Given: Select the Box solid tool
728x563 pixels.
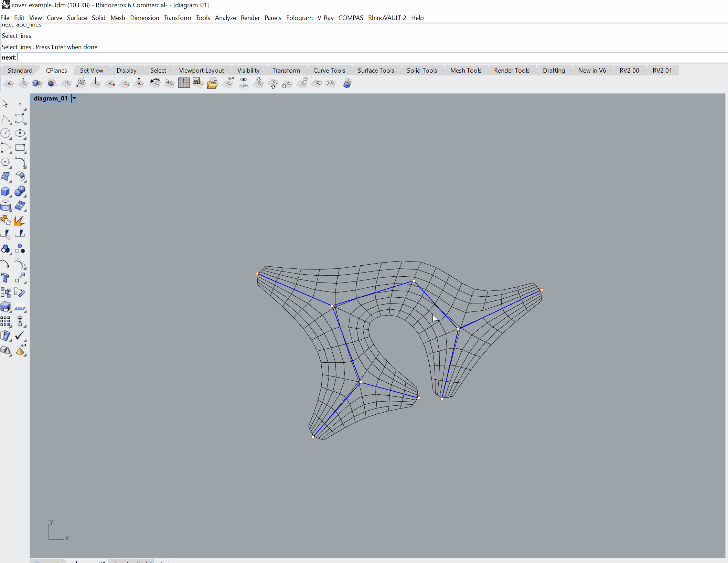Looking at the screenshot, I should (x=6, y=191).
